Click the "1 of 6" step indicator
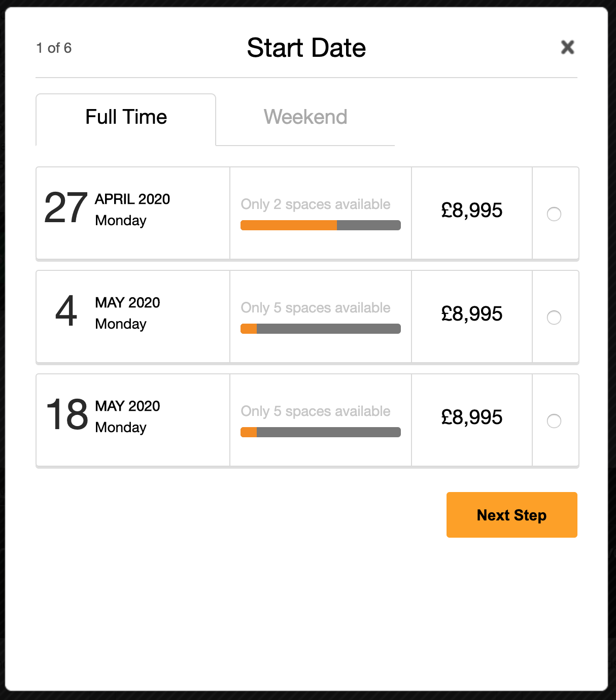 (x=54, y=48)
